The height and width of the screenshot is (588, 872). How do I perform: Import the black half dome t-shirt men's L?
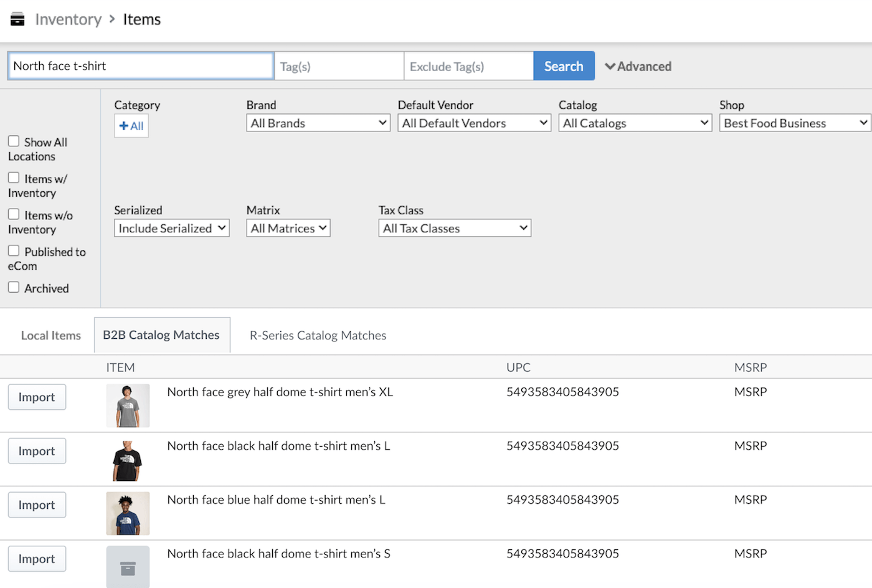(x=37, y=451)
